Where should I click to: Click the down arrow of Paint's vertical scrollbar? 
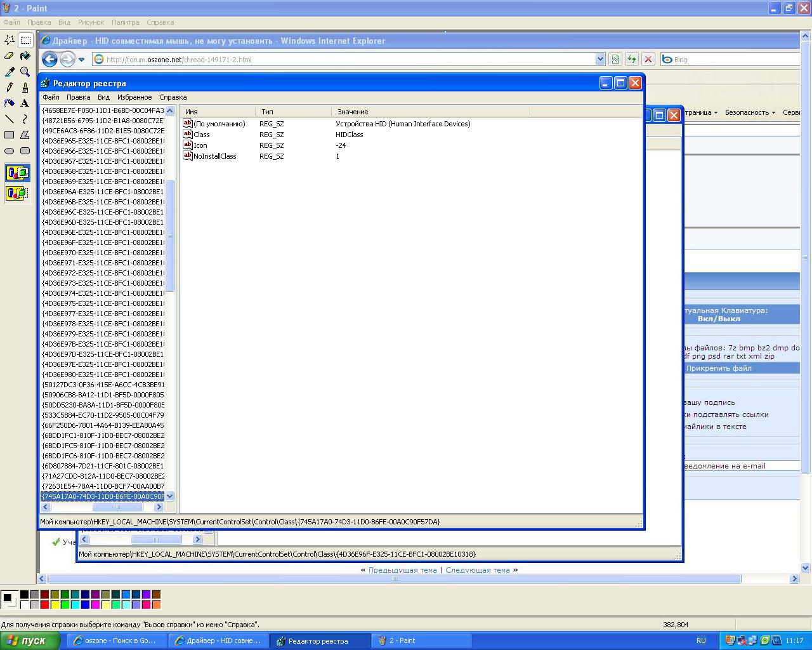(806, 568)
